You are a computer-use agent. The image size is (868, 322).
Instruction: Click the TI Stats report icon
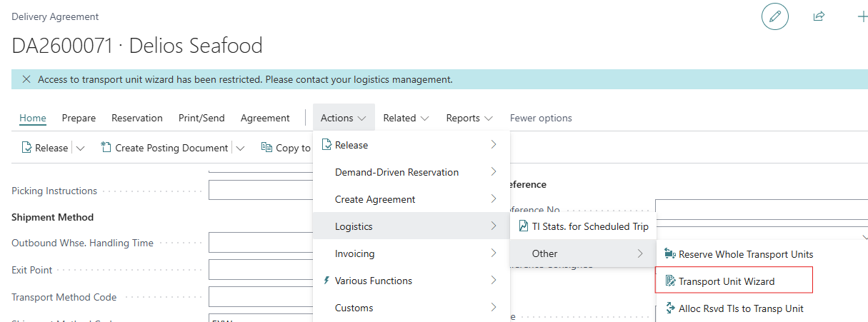pyautogui.click(x=524, y=226)
